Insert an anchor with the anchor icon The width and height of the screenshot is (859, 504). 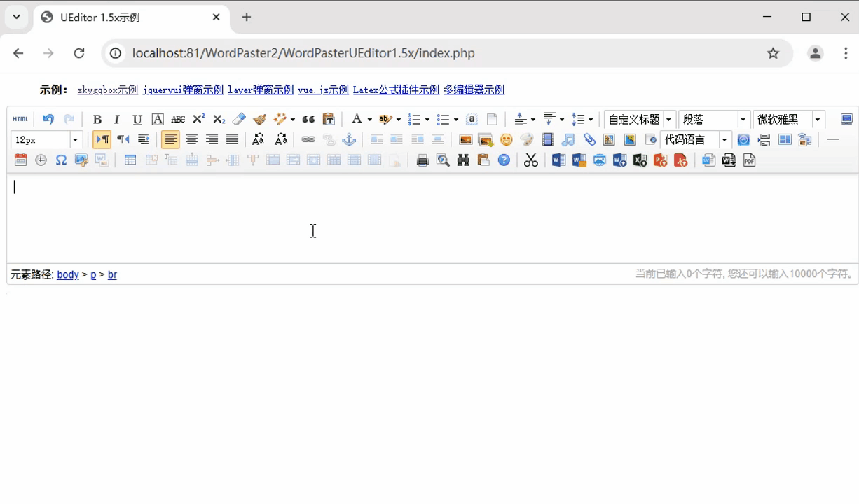[x=349, y=140]
